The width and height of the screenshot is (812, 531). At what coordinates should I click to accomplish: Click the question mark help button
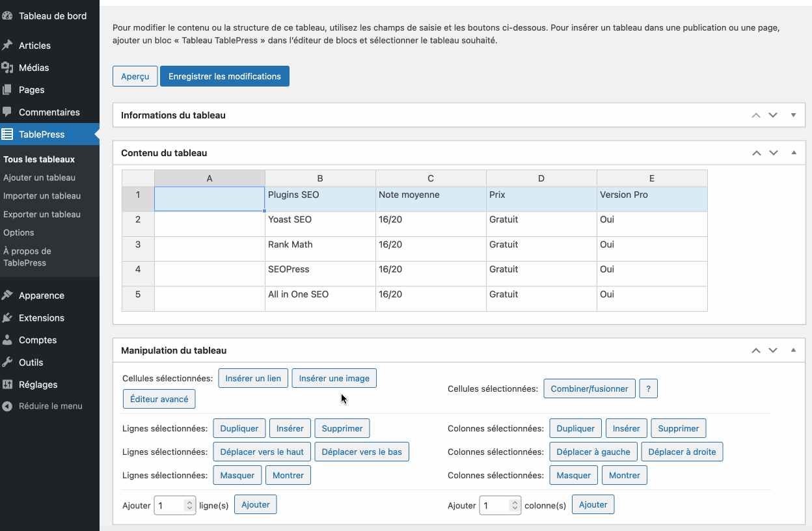pyautogui.click(x=648, y=388)
